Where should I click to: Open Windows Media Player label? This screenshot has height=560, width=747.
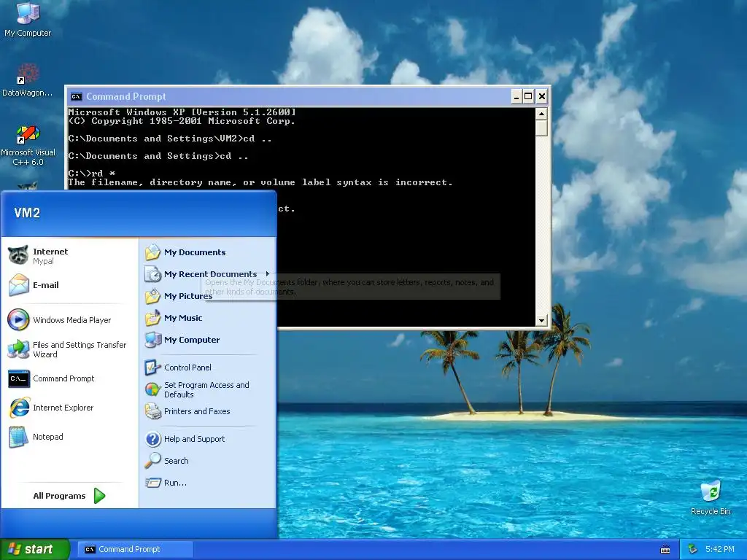click(72, 321)
